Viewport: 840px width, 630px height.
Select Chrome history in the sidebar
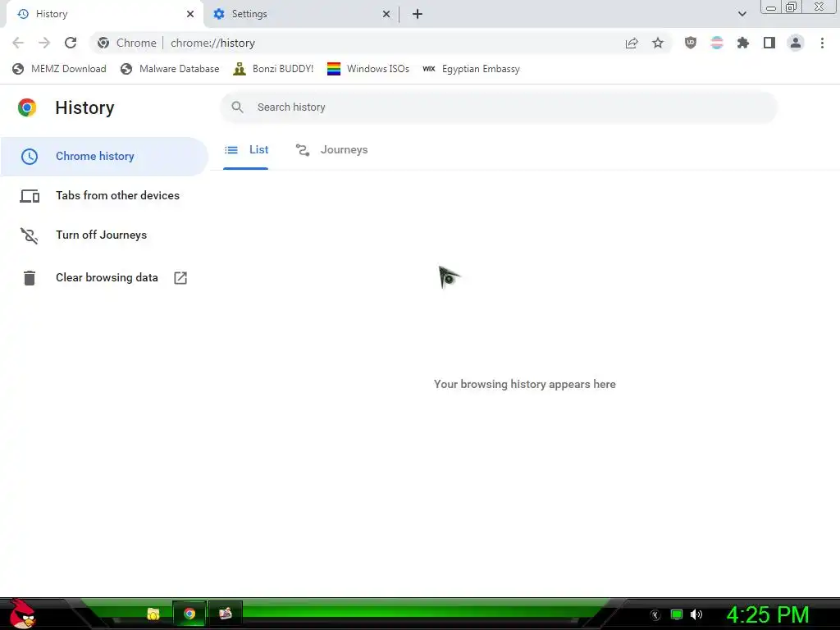click(104, 157)
